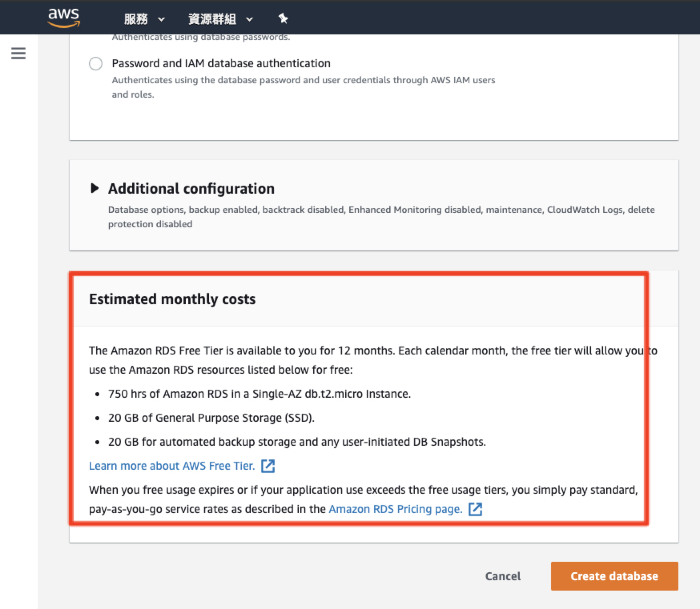Open the hamburger side navigation menu

click(18, 53)
